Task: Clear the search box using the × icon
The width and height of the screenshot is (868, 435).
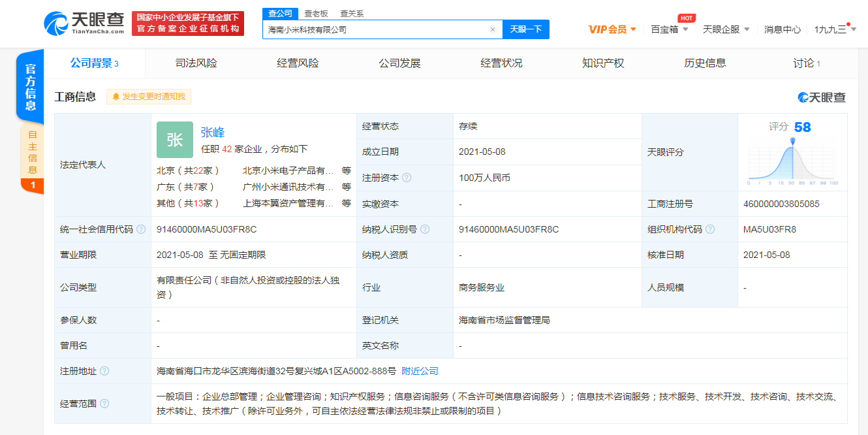Action: point(494,29)
